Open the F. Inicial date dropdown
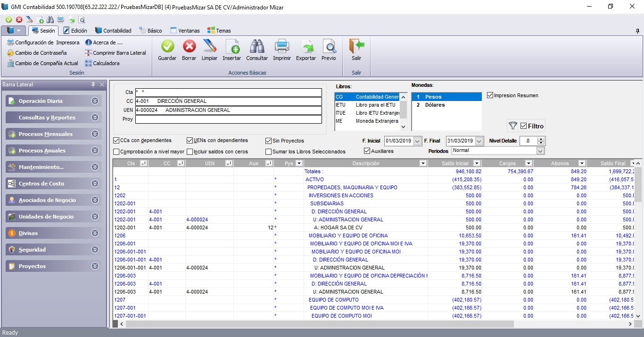644x337 pixels. [x=417, y=141]
